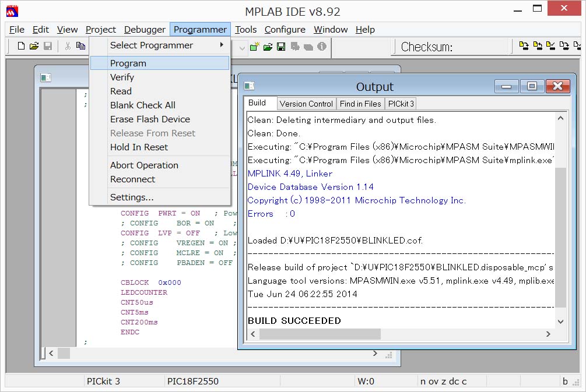Viewport: 586px width, 392px height.
Task: Click the Checksum field in toolbar
Action: pos(452,47)
